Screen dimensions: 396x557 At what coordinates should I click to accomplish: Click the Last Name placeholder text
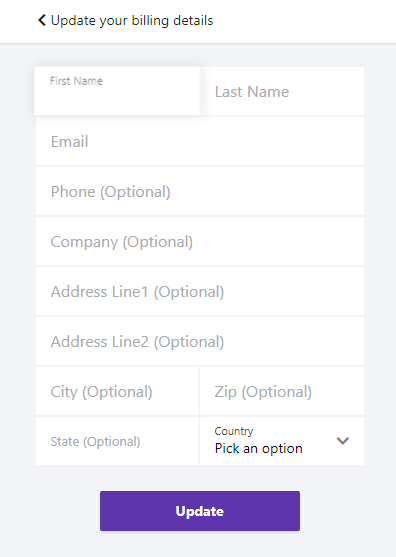tap(252, 92)
